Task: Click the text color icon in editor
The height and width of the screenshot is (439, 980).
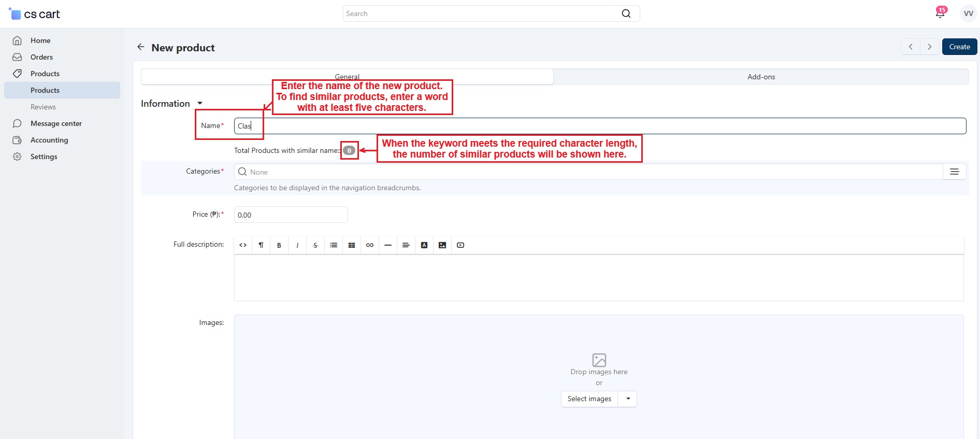Action: 424,245
